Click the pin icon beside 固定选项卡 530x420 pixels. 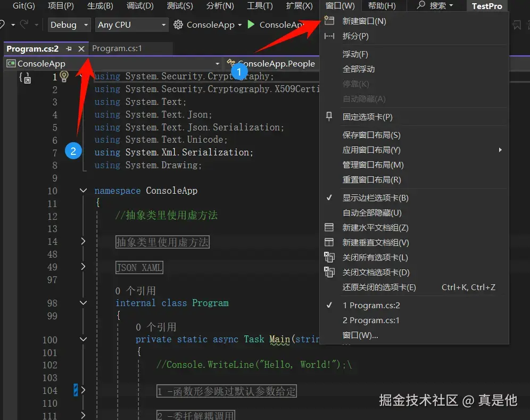coord(329,117)
